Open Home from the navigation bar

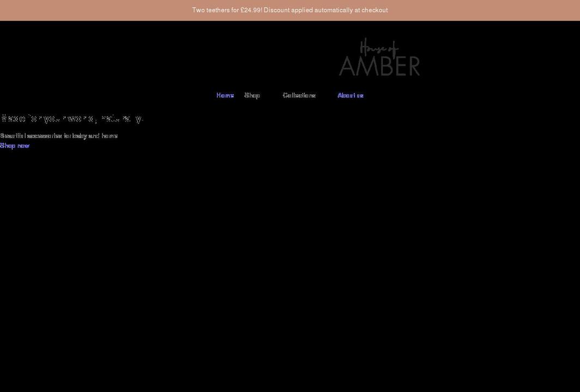coord(225,95)
